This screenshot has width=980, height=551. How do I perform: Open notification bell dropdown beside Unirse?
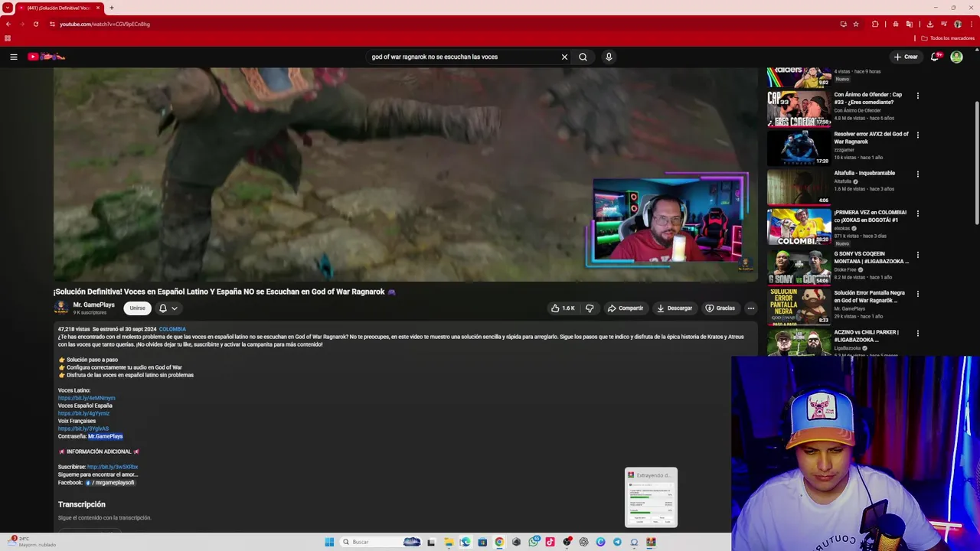pyautogui.click(x=168, y=308)
